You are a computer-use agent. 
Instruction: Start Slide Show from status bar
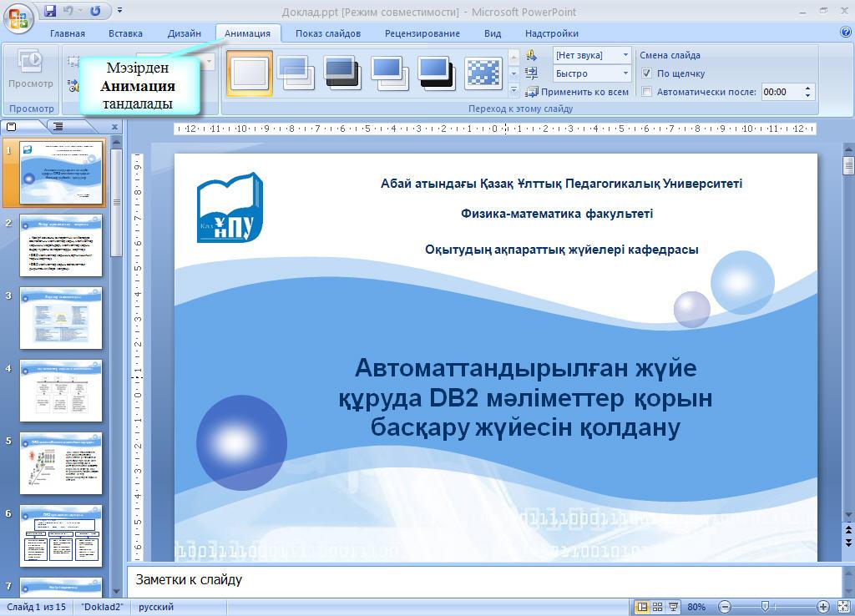[x=674, y=607]
